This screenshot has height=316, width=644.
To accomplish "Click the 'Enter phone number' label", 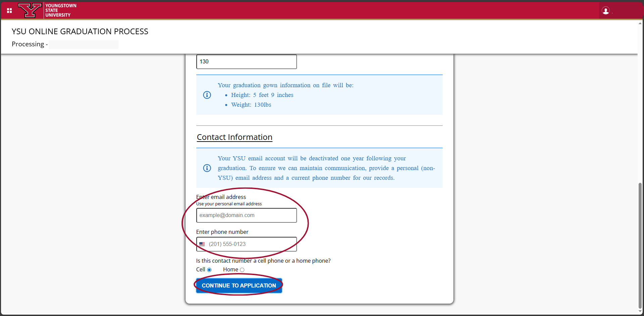I will tap(222, 232).
